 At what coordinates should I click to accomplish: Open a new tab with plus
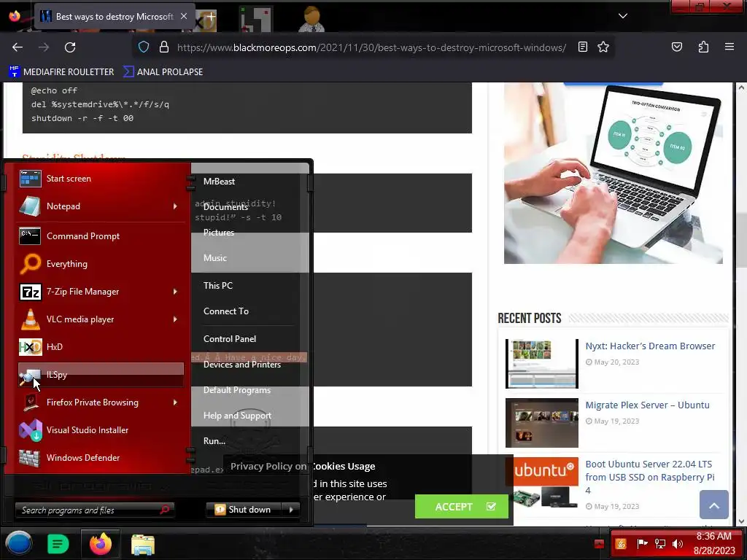[211, 16]
